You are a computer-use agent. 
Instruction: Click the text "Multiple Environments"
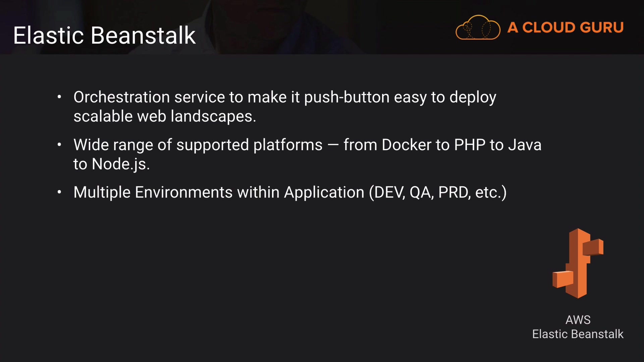(x=153, y=192)
